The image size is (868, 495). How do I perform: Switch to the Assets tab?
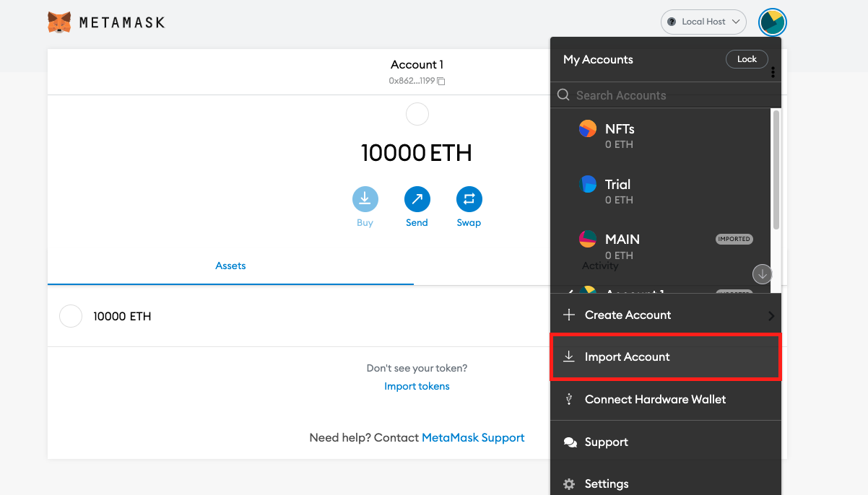tap(230, 266)
